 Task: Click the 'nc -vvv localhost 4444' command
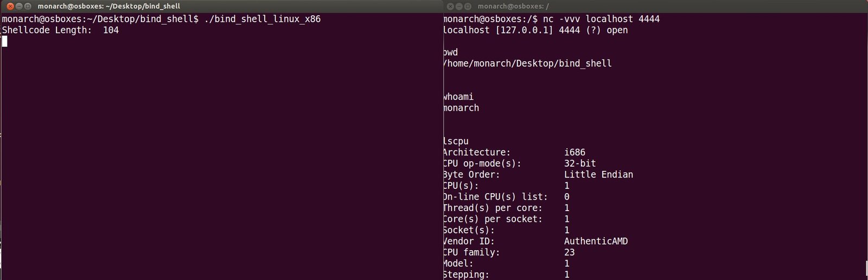pos(601,19)
